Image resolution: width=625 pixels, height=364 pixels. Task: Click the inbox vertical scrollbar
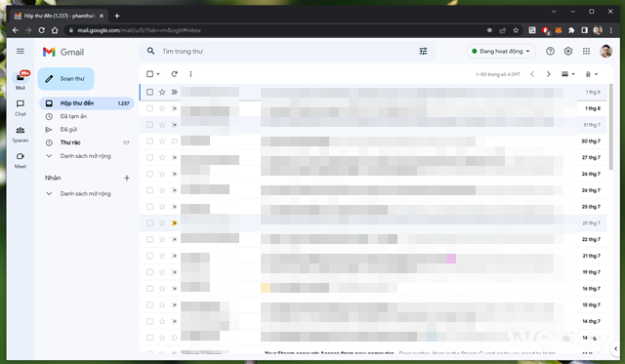click(611, 126)
